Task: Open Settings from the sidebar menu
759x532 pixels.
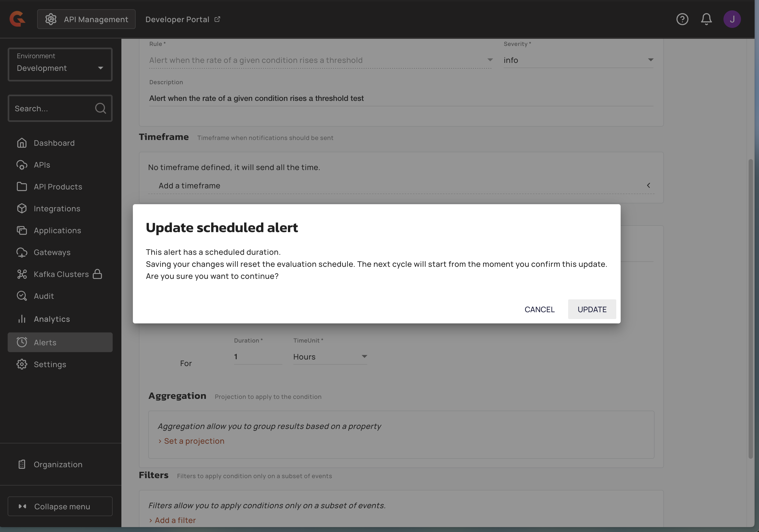Action: point(50,364)
